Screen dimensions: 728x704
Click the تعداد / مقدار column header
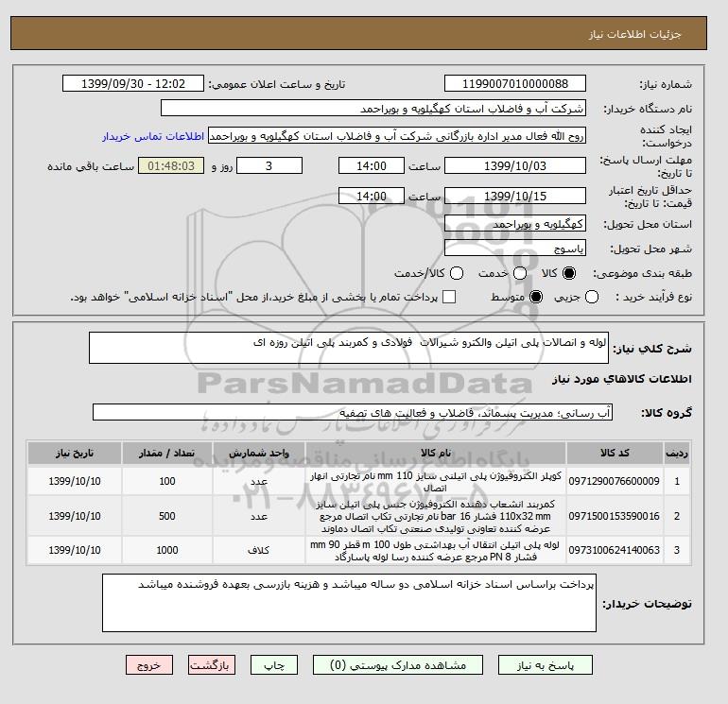point(167,453)
